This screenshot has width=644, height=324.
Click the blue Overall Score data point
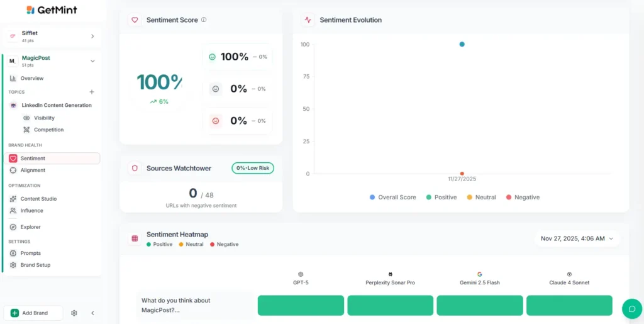462,44
